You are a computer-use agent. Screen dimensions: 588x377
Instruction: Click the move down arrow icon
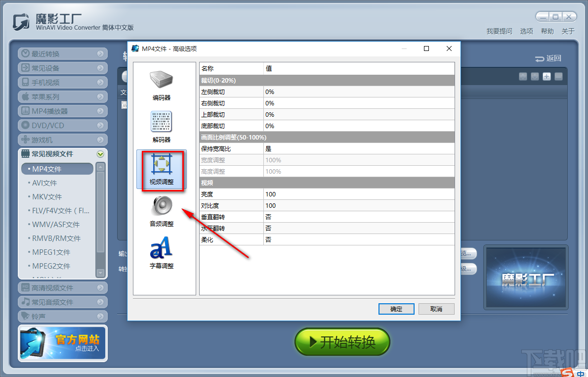tap(535, 77)
